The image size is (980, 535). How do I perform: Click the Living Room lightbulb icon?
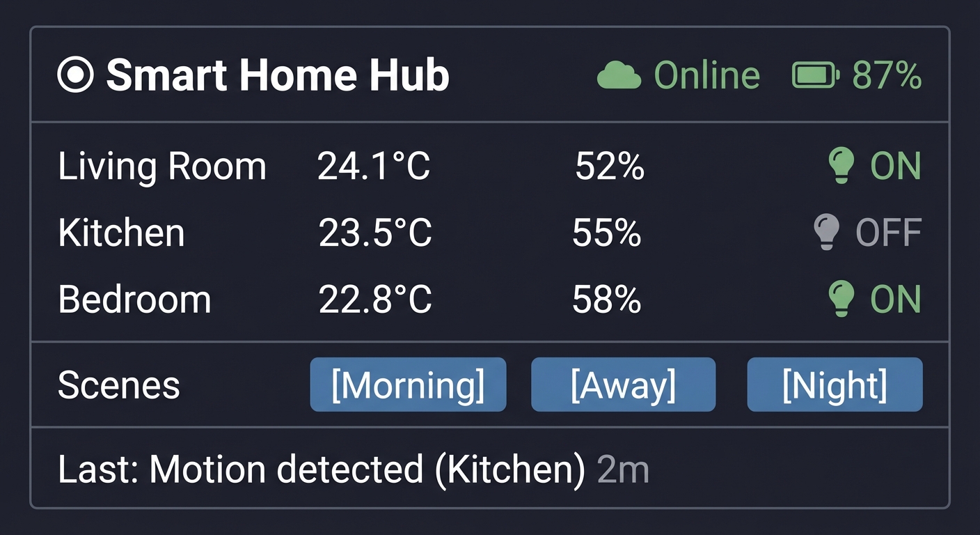pyautogui.click(x=841, y=166)
